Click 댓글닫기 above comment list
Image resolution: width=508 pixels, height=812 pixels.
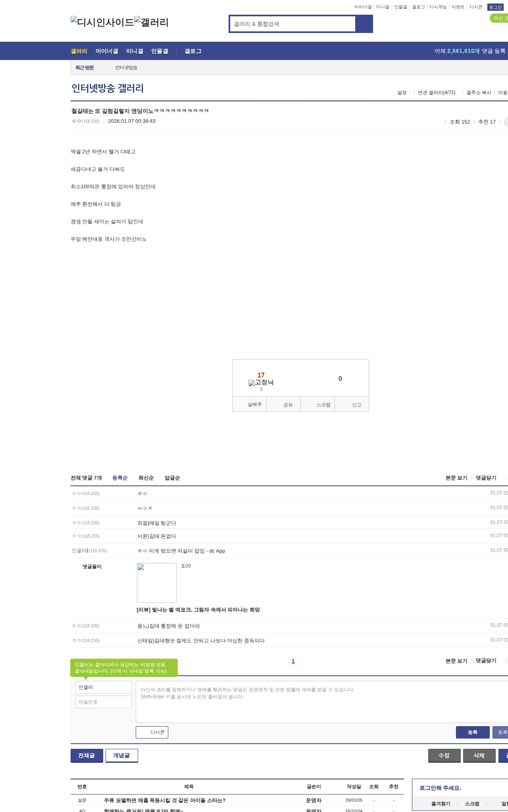click(486, 478)
